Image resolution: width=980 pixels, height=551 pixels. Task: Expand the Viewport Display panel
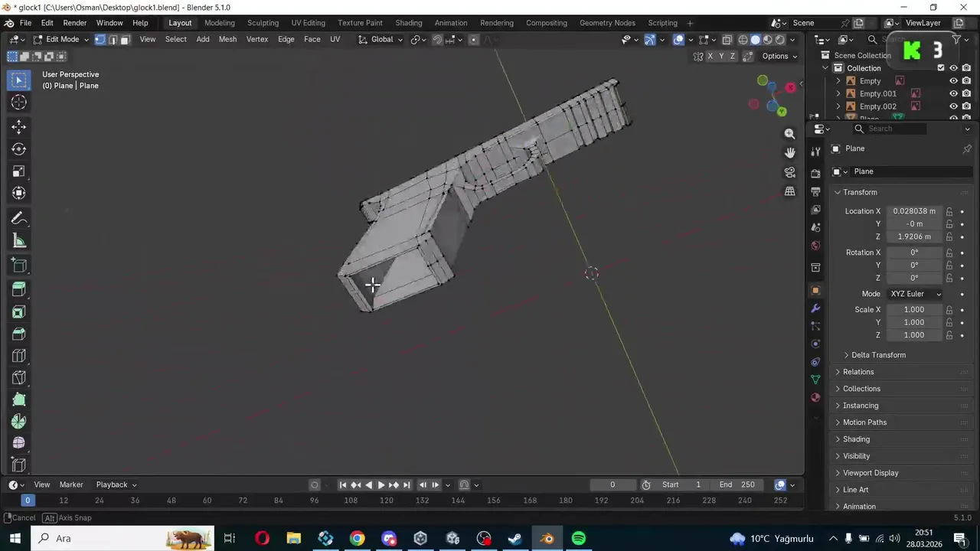[871, 473]
